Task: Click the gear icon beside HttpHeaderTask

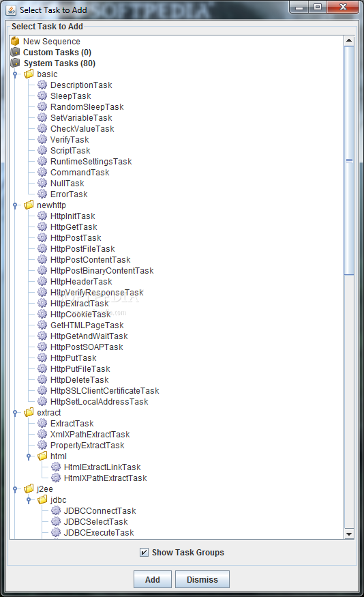Action: pos(42,281)
